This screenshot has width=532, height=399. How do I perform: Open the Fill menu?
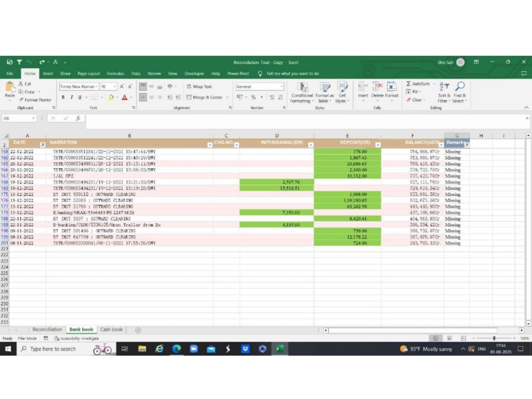413,92
